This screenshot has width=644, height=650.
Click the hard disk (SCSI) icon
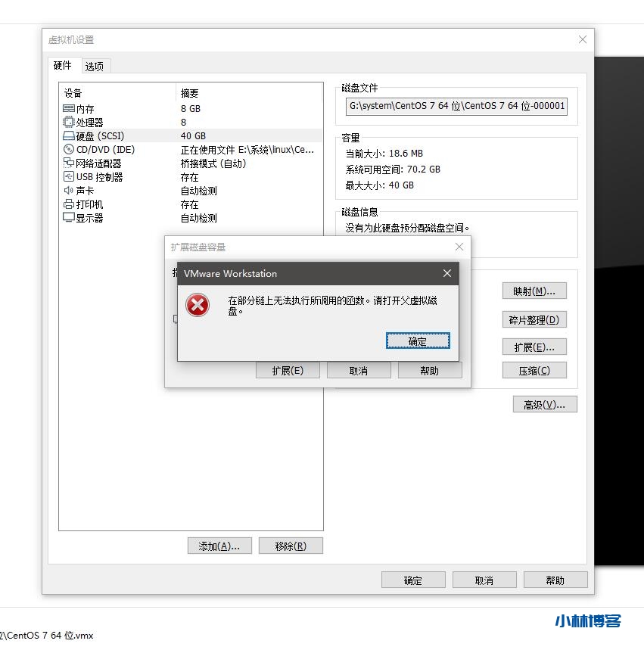[69, 136]
